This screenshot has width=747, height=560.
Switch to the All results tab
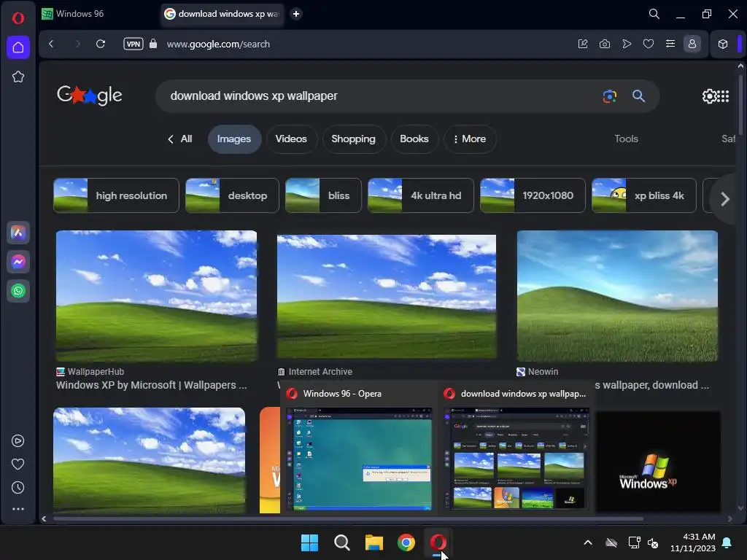(x=180, y=139)
